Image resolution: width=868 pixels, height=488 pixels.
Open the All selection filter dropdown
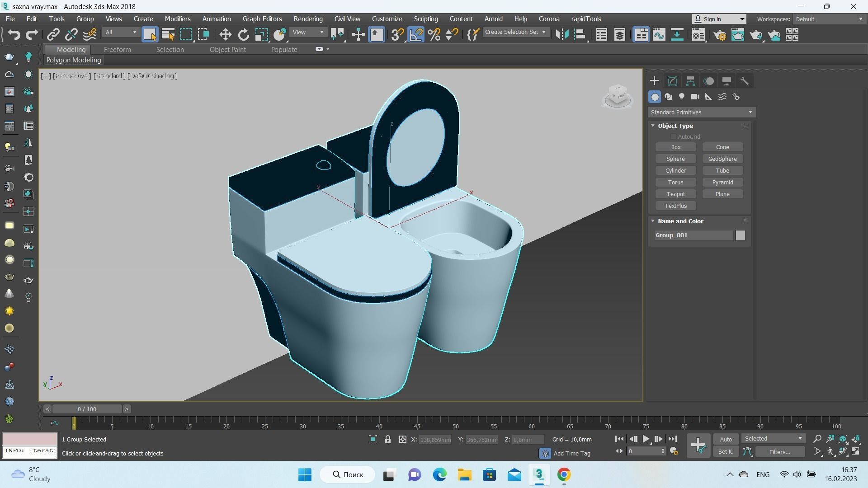coord(120,33)
